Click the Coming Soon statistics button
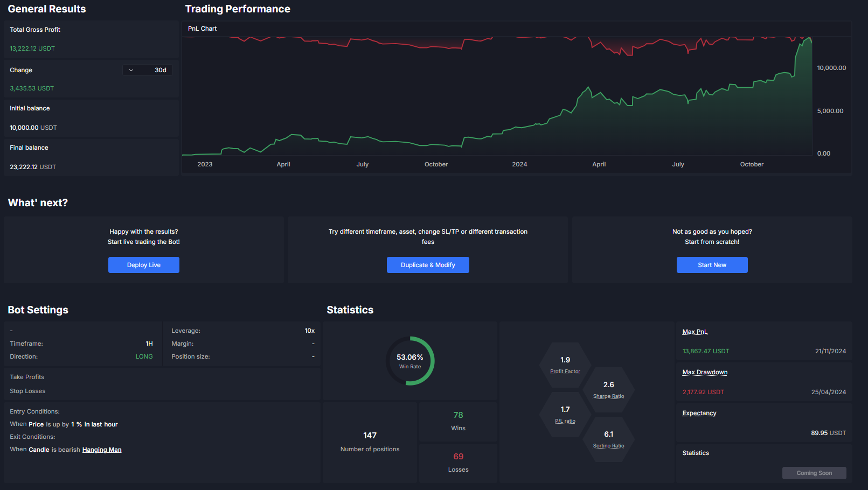This screenshot has height=490, width=868. click(814, 473)
